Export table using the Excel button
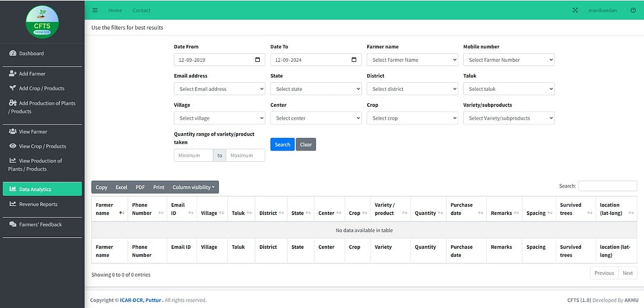Image resolution: width=644 pixels, height=308 pixels. (x=121, y=187)
